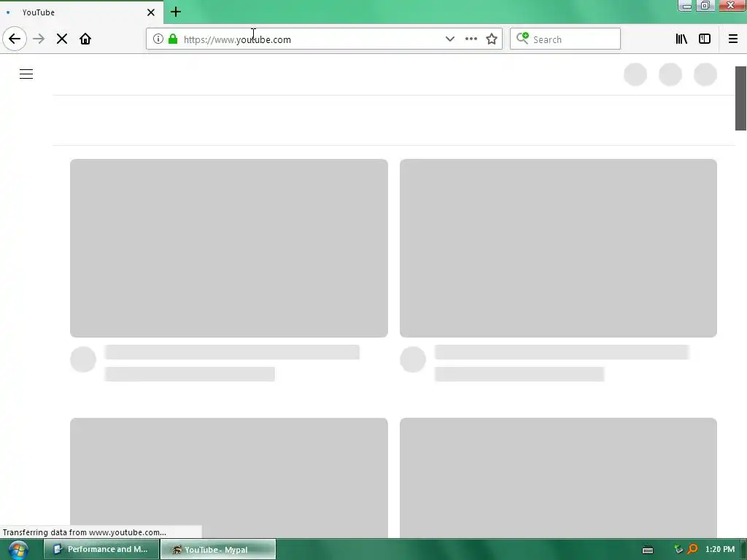Click the green secure connection padlock
Image resolution: width=747 pixels, height=560 pixels.
click(173, 39)
